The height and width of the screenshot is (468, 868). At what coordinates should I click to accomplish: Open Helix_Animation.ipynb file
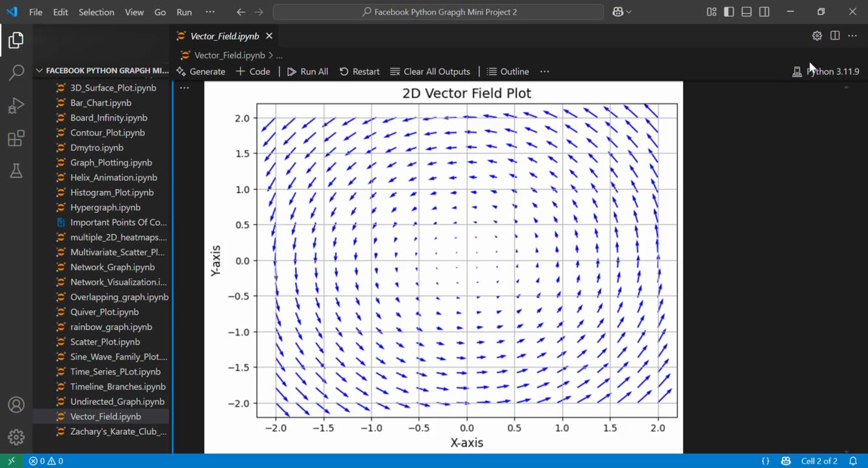(x=114, y=177)
